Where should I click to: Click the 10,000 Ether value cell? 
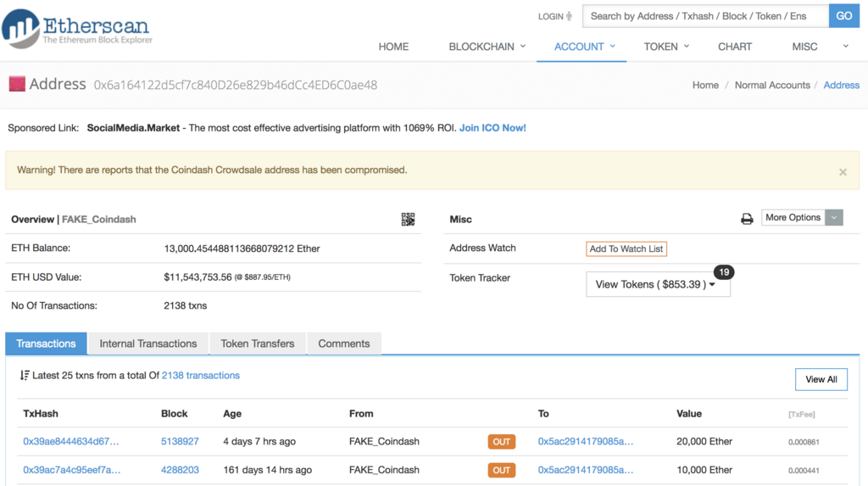(x=704, y=470)
